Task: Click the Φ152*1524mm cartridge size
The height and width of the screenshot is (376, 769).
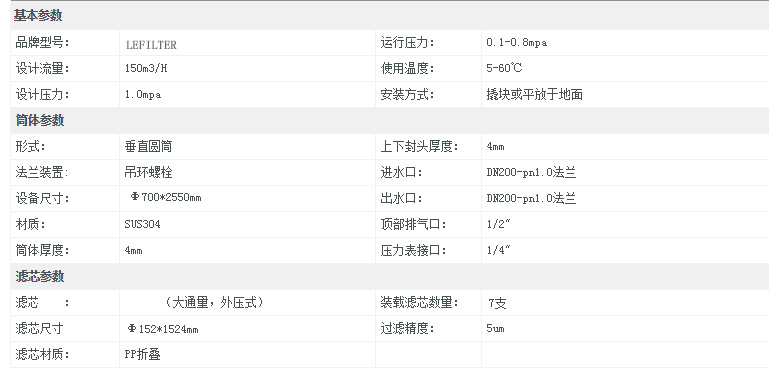Action: pyautogui.click(x=163, y=329)
